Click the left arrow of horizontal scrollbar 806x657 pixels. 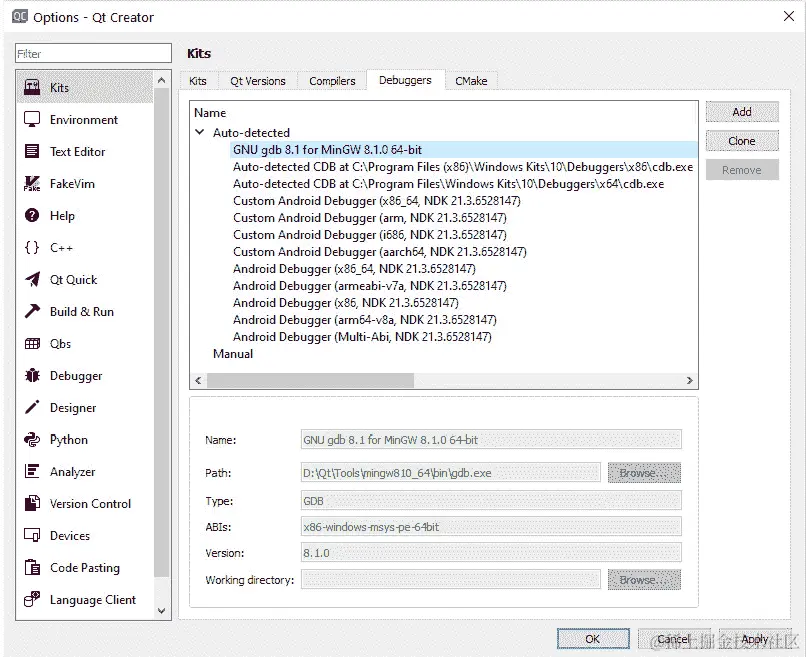tap(198, 380)
